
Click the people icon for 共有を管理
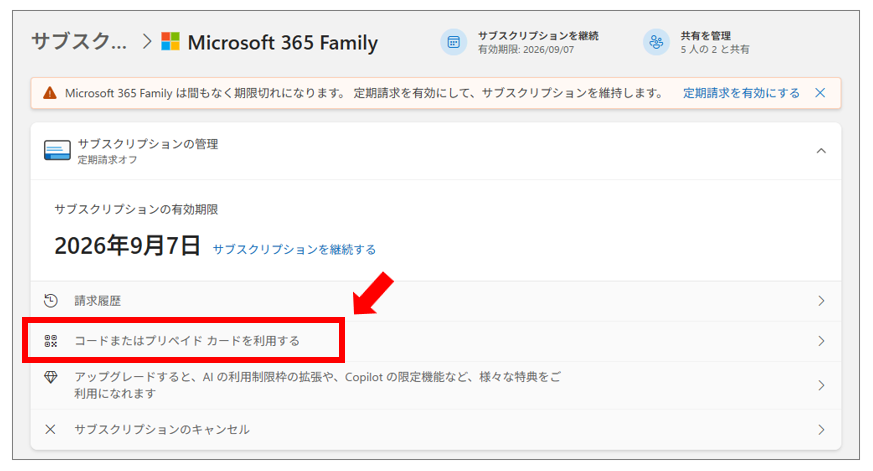[656, 42]
